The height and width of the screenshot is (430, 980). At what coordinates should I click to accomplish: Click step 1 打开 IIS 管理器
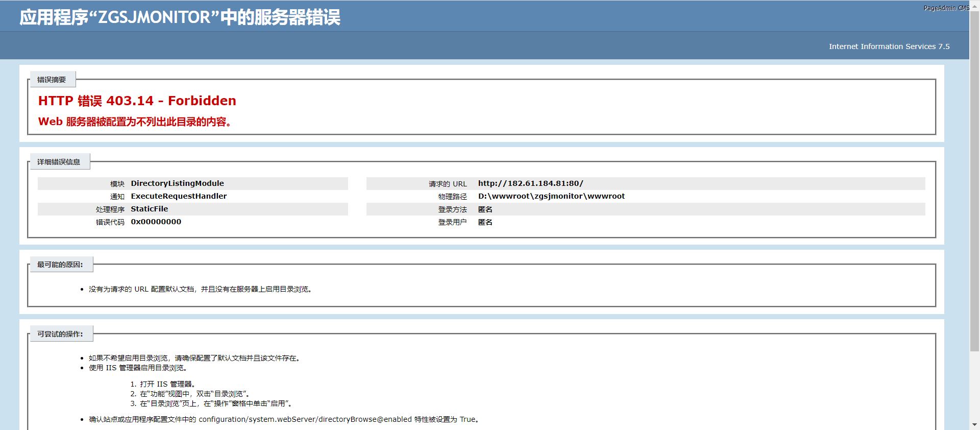(x=167, y=384)
